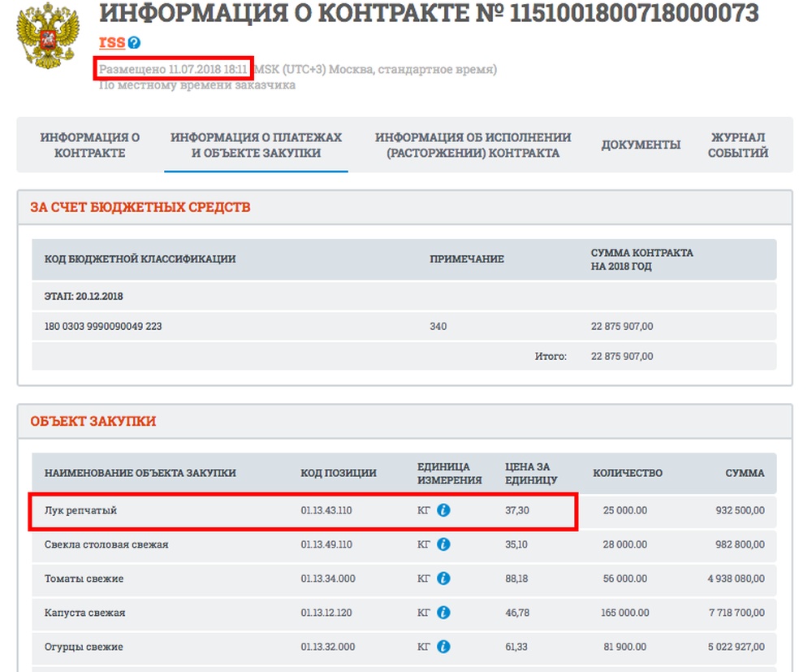Select the Информация о платежах и объекте закупки tab
812x672 pixels.
[256, 145]
